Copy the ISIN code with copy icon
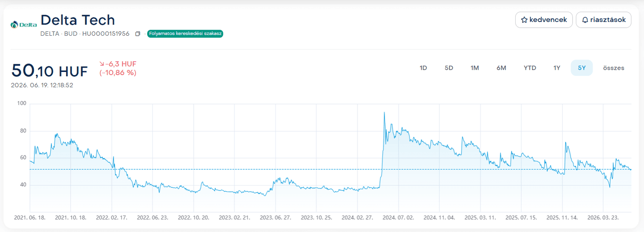 [x=138, y=34]
